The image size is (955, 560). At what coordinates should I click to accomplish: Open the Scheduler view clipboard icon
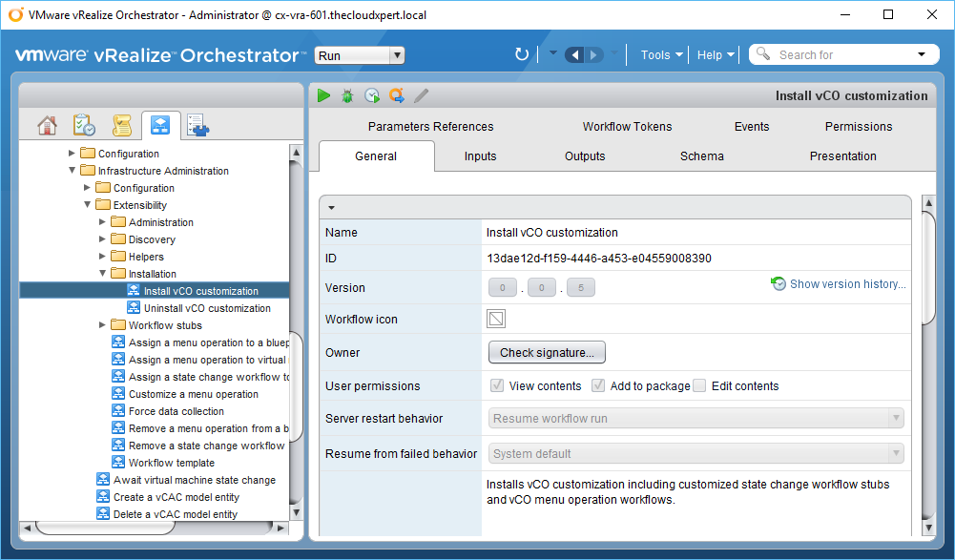[84, 125]
